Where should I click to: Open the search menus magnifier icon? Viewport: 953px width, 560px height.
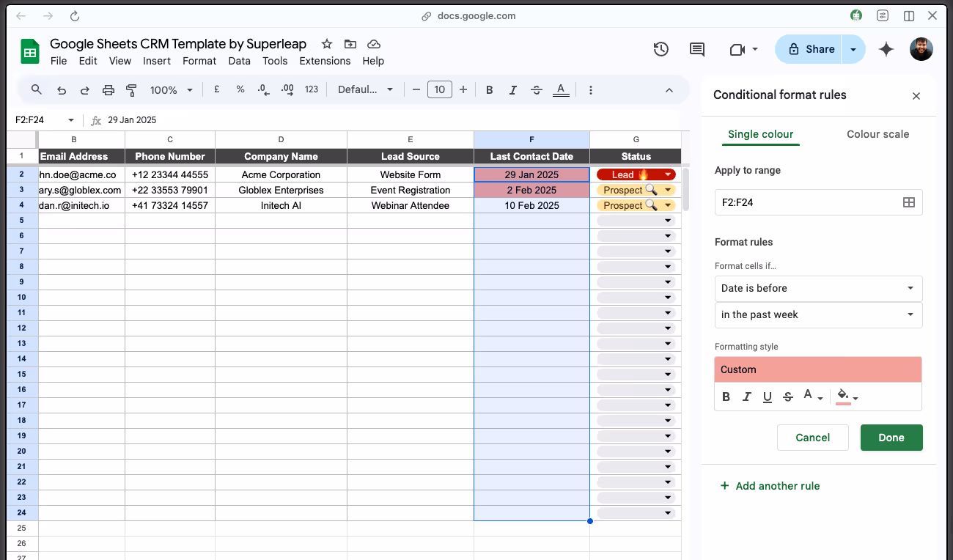point(37,89)
